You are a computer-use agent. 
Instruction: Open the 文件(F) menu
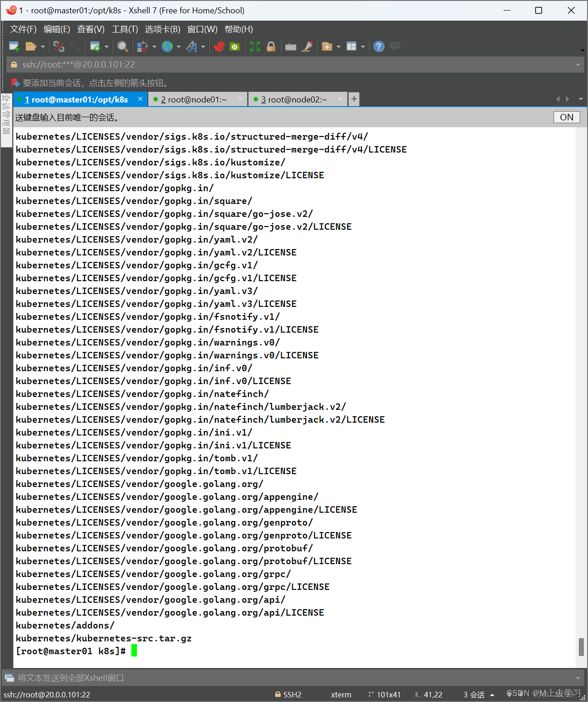click(x=23, y=29)
